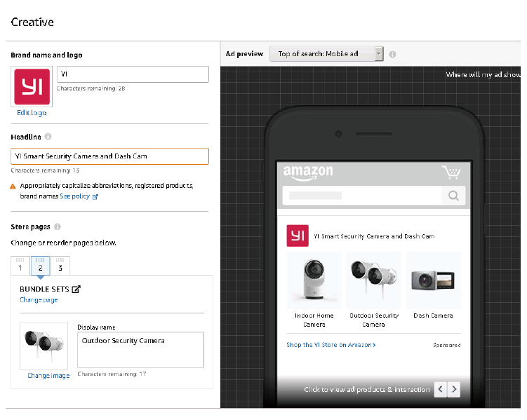Select store page tab 3
This screenshot has width=527, height=420.
coord(60,266)
